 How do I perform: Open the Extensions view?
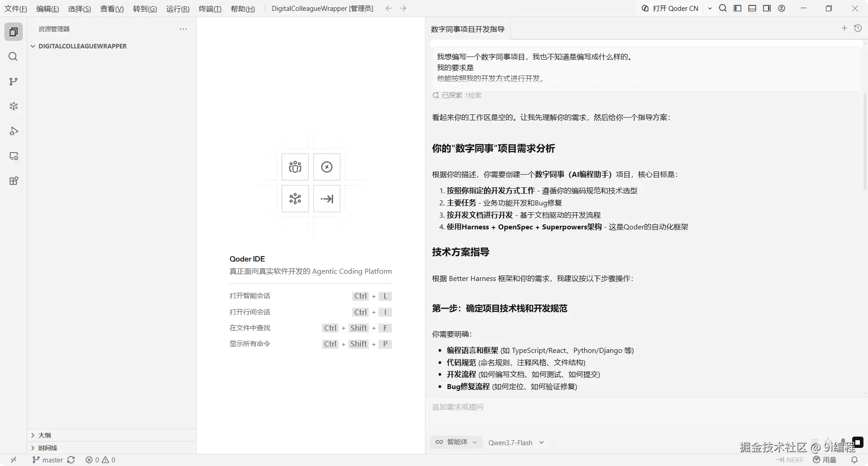click(x=14, y=181)
